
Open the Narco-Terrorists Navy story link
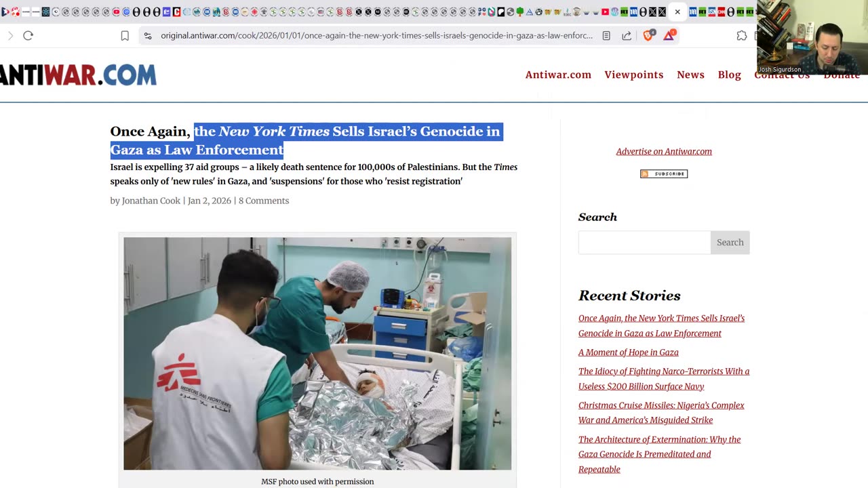click(664, 379)
